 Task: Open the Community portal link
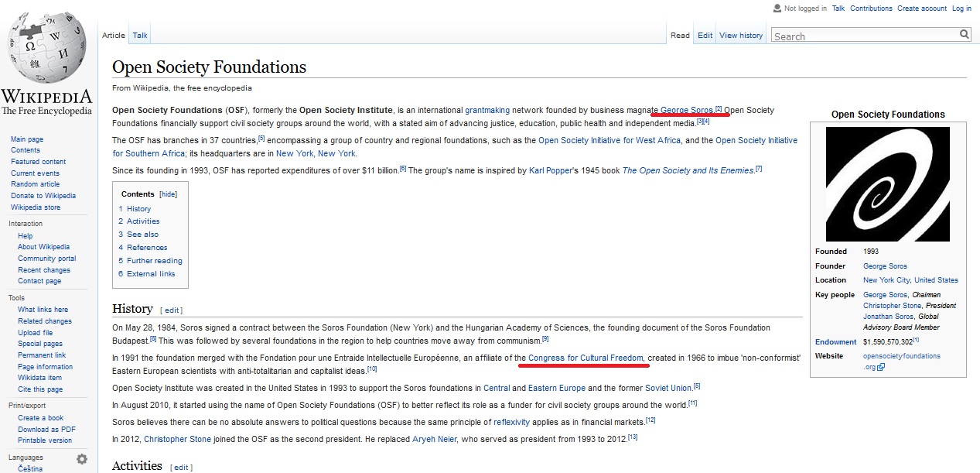[x=47, y=259]
